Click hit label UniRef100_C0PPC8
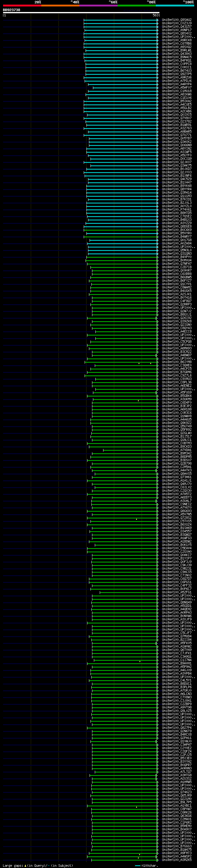This screenshot has width=197, height=868. pos(177,64)
